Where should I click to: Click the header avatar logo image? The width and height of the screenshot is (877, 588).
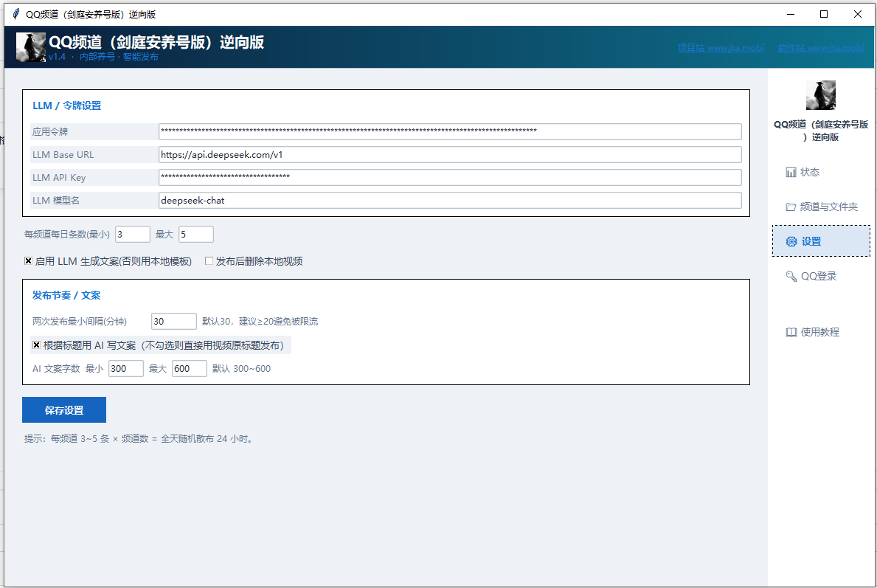tap(31, 47)
